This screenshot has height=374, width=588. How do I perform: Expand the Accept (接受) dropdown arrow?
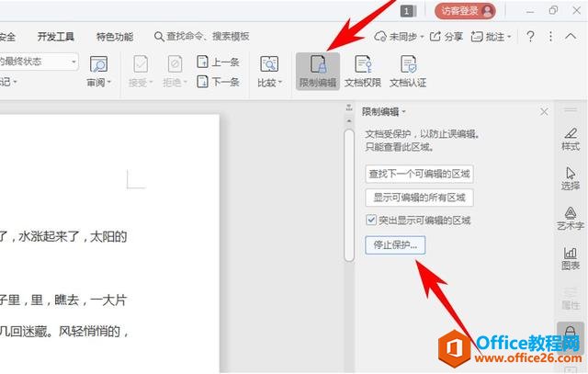click(151, 83)
